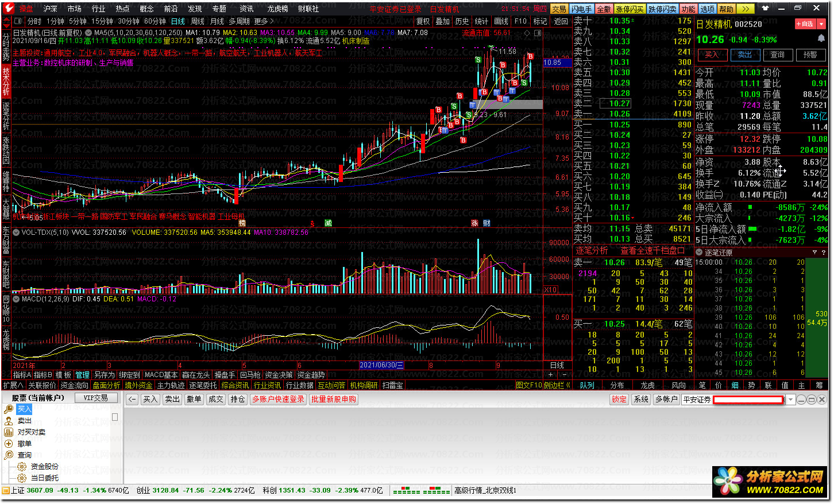Expand 扩展 panel arrow at bottom left

(13, 385)
